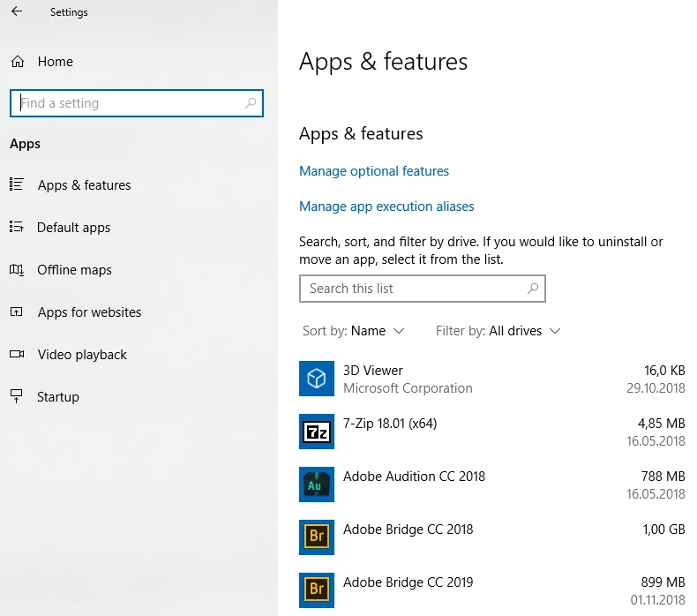The image size is (697, 616).
Task: Click the 16,0 KB size value
Action: (664, 371)
